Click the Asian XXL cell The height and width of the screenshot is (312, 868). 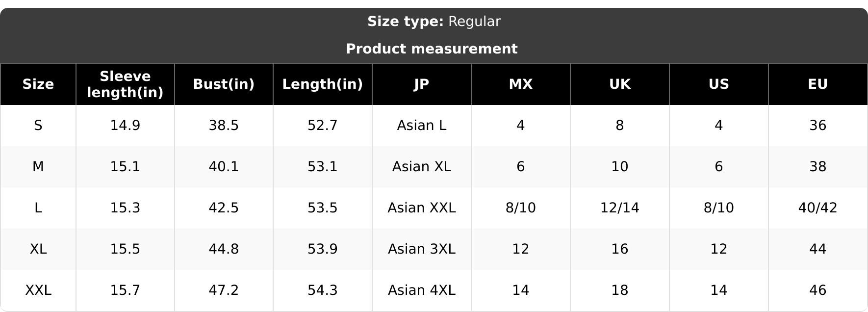[422, 208]
